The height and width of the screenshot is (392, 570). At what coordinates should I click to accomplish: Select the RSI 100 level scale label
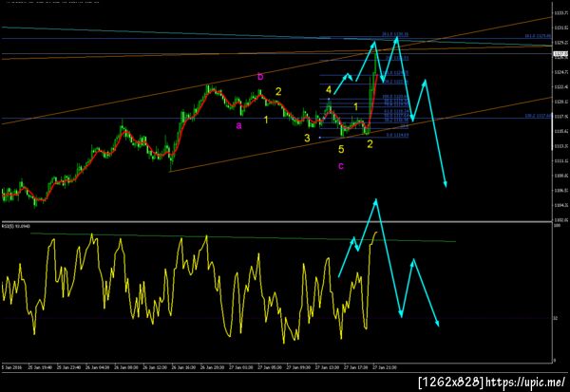pyautogui.click(x=557, y=226)
